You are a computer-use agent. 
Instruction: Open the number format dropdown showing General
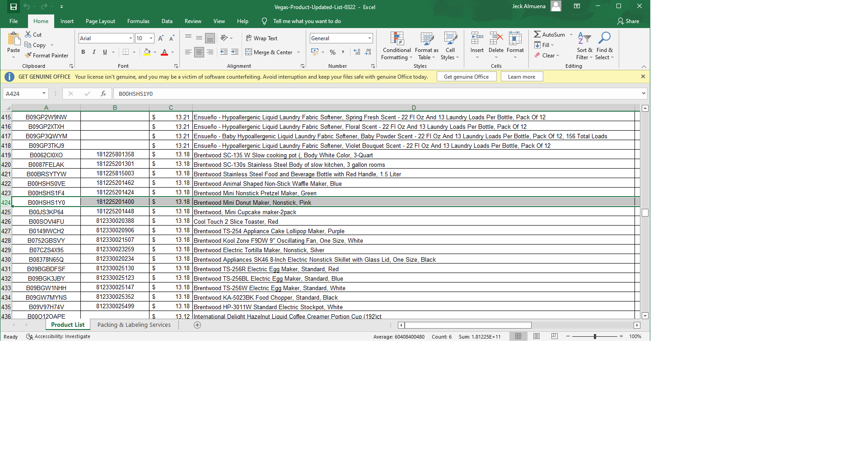(369, 38)
